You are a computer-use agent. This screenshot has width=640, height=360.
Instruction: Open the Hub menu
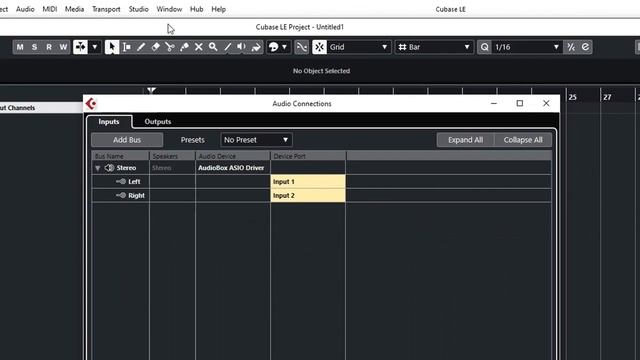[196, 9]
